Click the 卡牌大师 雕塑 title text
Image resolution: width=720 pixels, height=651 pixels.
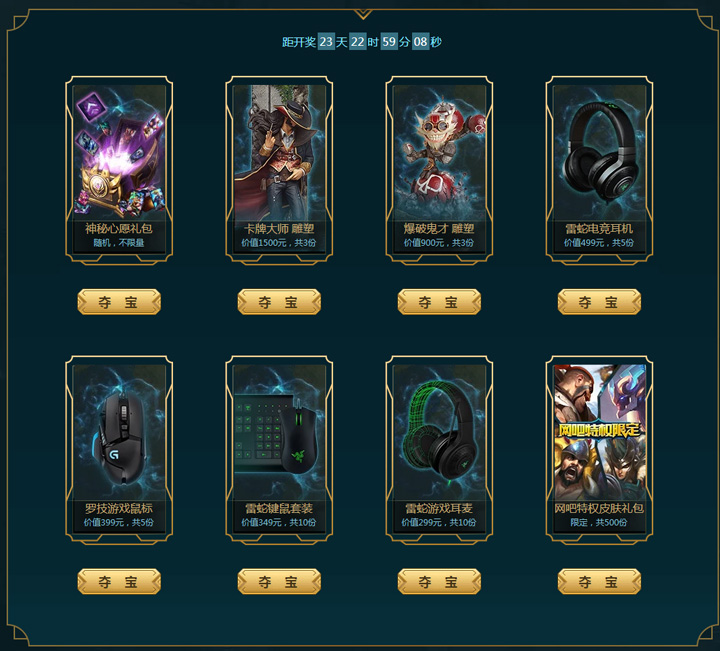(279, 229)
